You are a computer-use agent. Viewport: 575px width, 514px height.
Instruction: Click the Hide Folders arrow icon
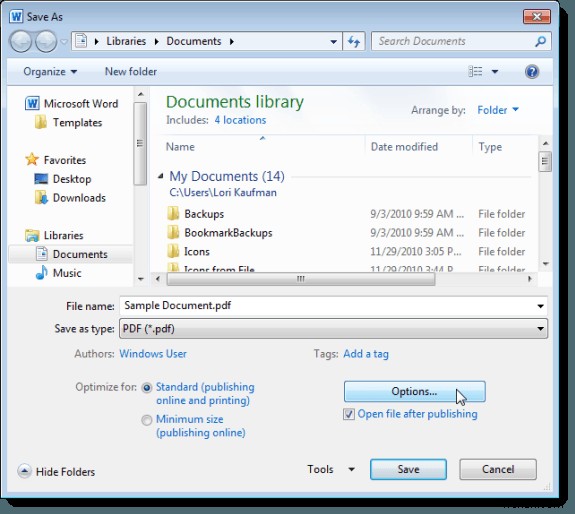click(x=25, y=471)
